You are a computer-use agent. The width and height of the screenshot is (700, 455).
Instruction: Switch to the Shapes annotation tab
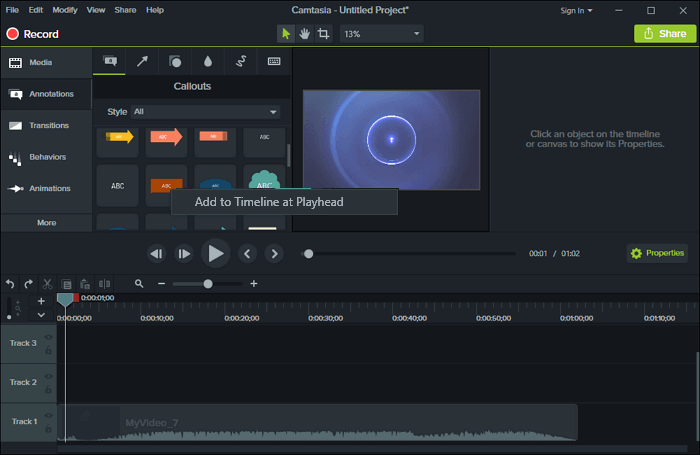175,61
